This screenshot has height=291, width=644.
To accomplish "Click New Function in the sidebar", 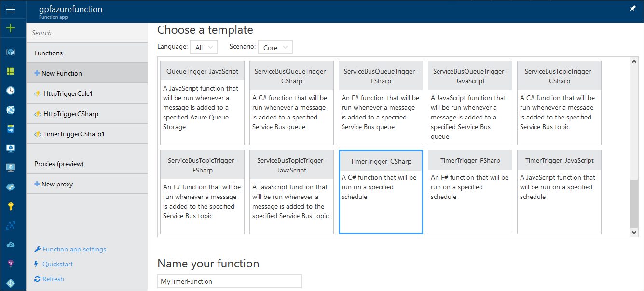I will click(87, 73).
